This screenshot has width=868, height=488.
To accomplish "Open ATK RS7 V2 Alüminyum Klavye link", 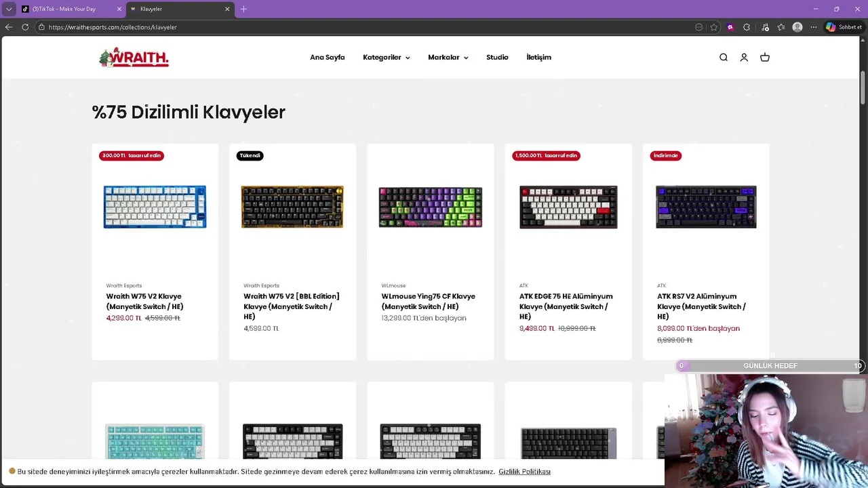I will (701, 306).
